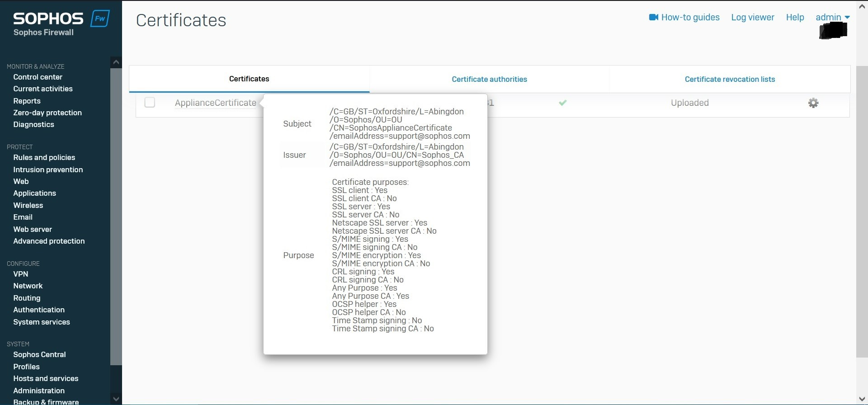Screen dimensions: 868x405
Task: Open the Help link
Action: tap(795, 17)
